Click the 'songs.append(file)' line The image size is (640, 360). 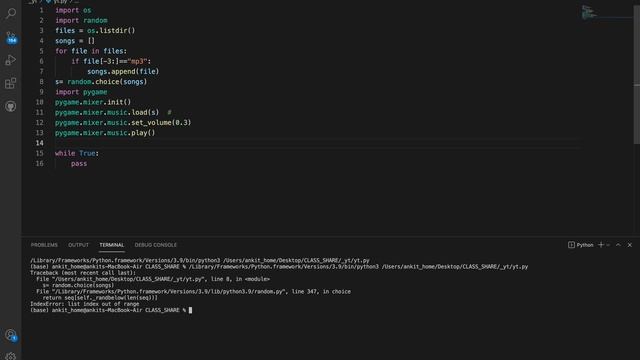[123, 71]
